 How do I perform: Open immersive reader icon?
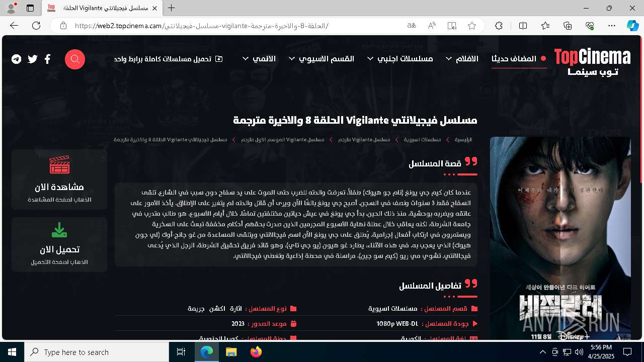tap(452, 26)
